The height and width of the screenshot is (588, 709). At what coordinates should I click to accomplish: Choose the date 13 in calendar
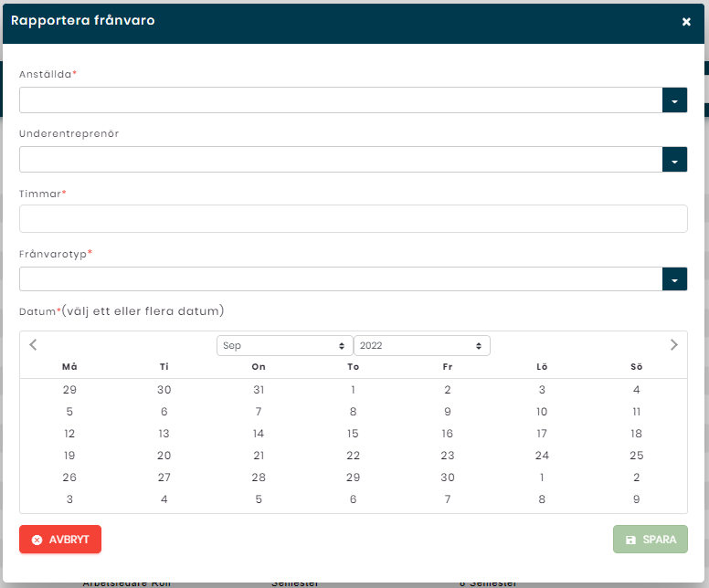coord(164,434)
